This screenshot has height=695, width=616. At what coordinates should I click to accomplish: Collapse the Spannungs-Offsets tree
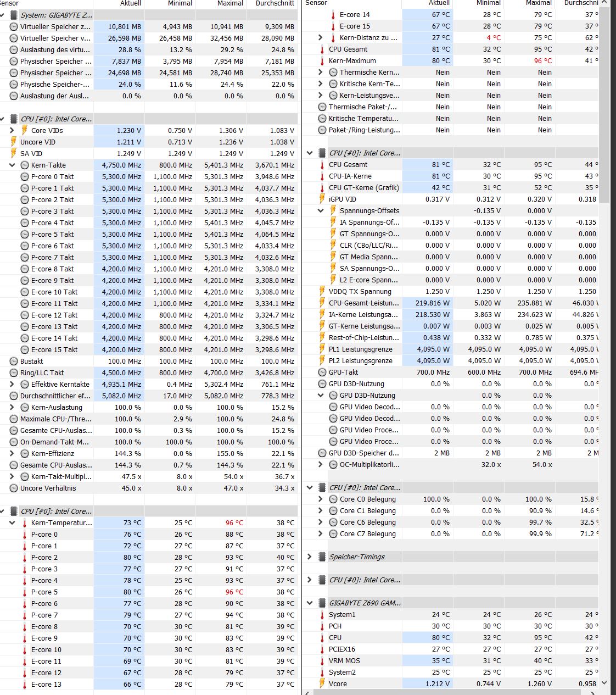click(321, 210)
